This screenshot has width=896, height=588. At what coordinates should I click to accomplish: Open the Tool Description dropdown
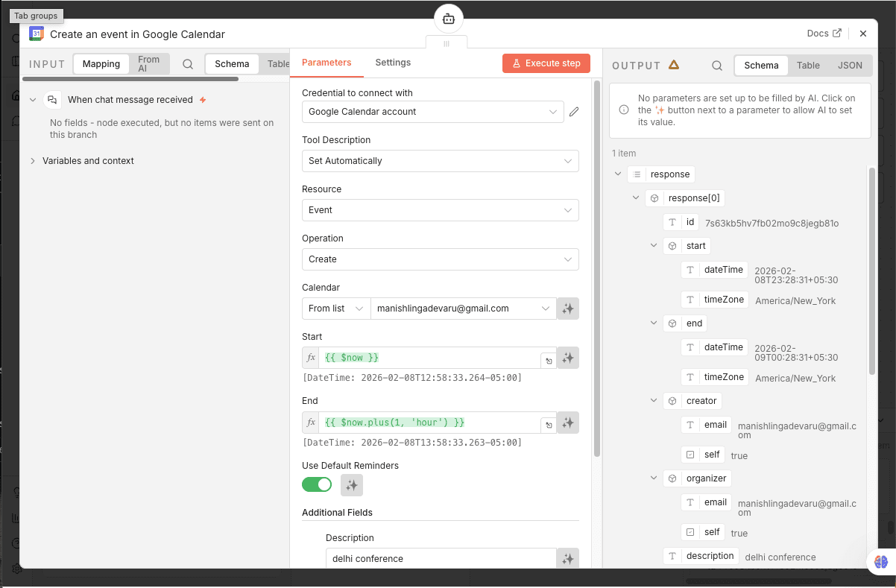tap(440, 161)
